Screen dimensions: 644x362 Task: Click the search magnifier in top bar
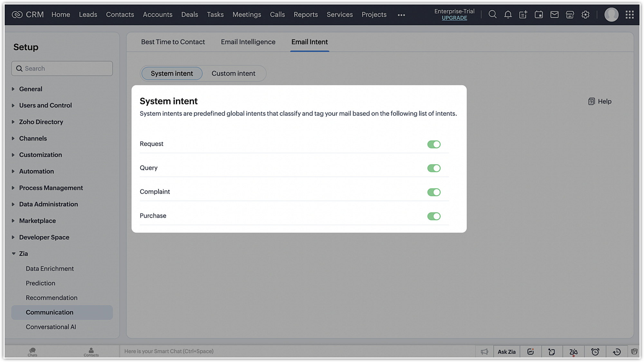point(492,14)
